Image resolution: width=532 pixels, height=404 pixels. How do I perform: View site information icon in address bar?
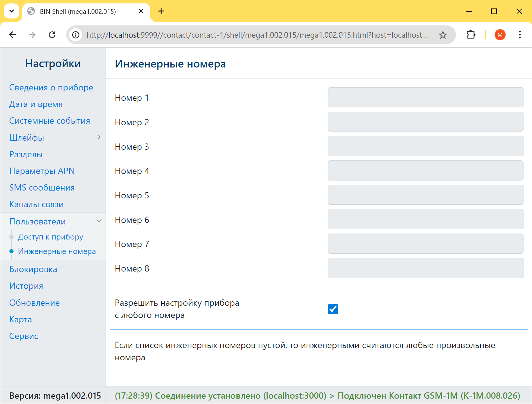76,35
